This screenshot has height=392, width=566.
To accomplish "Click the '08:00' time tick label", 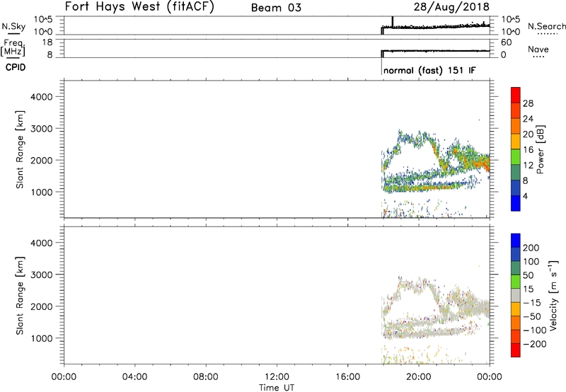I will 206,377.
